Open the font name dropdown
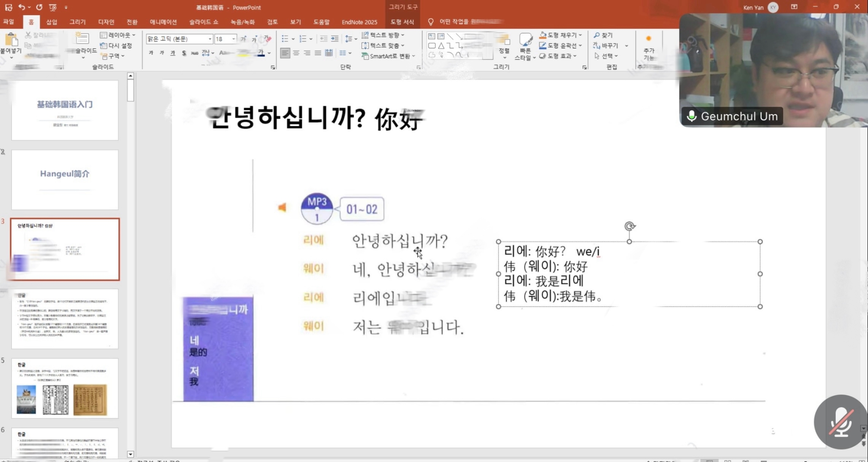This screenshot has height=462, width=868. 210,39
